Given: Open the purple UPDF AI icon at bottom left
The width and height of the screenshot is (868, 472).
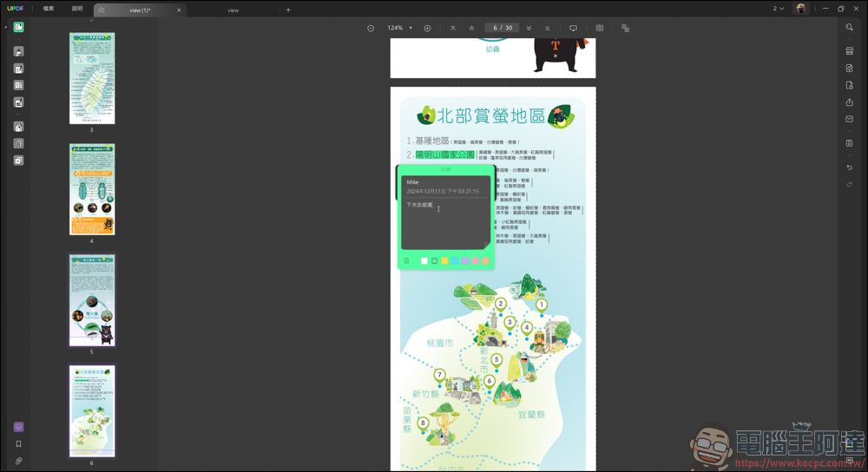Looking at the screenshot, I should coord(18,427).
